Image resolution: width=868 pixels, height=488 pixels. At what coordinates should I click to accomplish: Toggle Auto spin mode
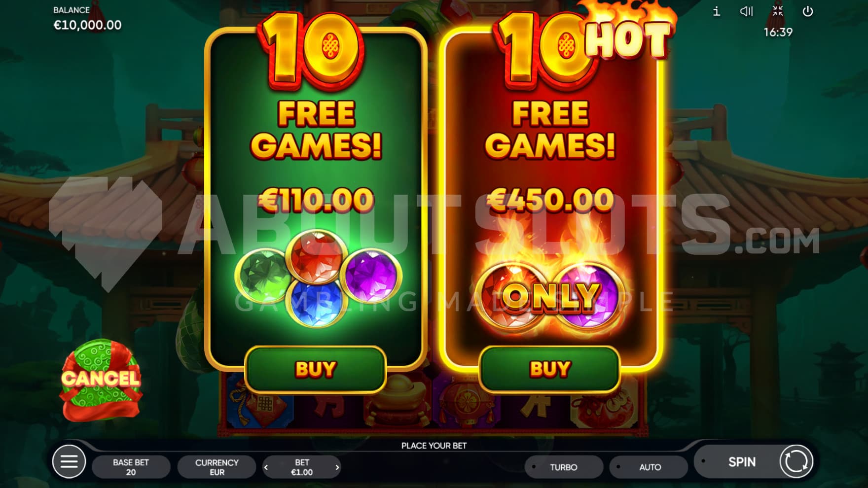pyautogui.click(x=649, y=467)
